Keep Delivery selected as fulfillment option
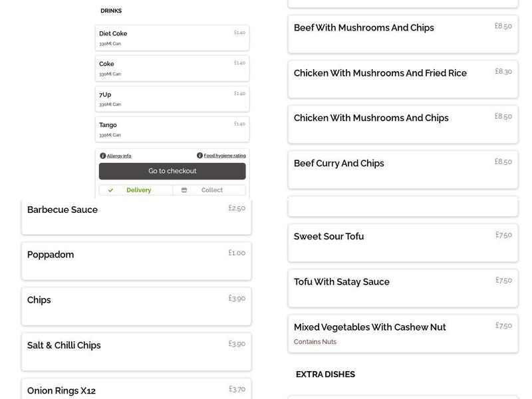 coord(138,190)
